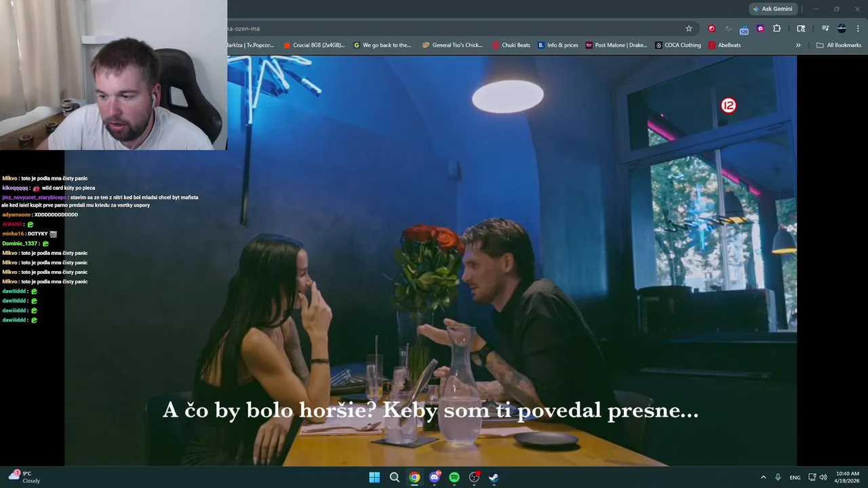Open the We go back to the... bookmark
This screenshot has height=488, width=868.
382,45
